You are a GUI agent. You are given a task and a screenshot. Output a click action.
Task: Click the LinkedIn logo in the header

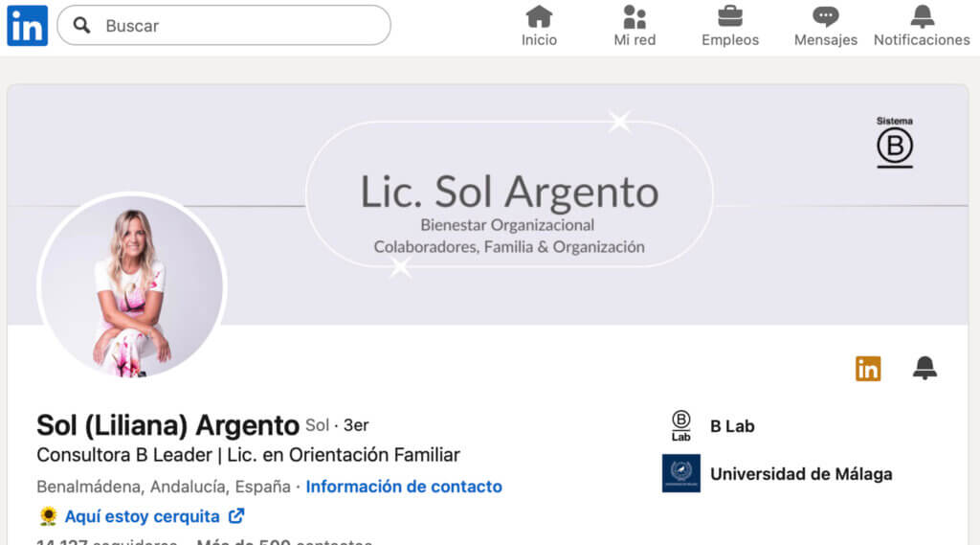[27, 26]
